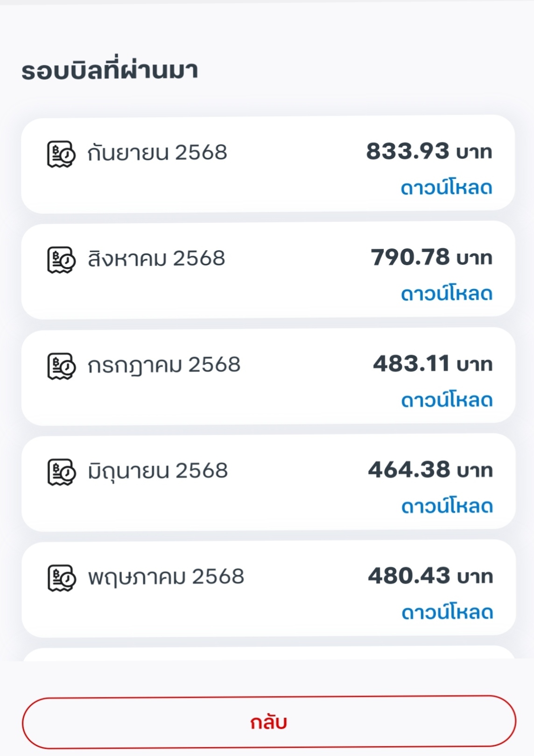Click bill icon next to มิถุนายน 2568
Viewport: 534px width, 756px height.
(61, 472)
